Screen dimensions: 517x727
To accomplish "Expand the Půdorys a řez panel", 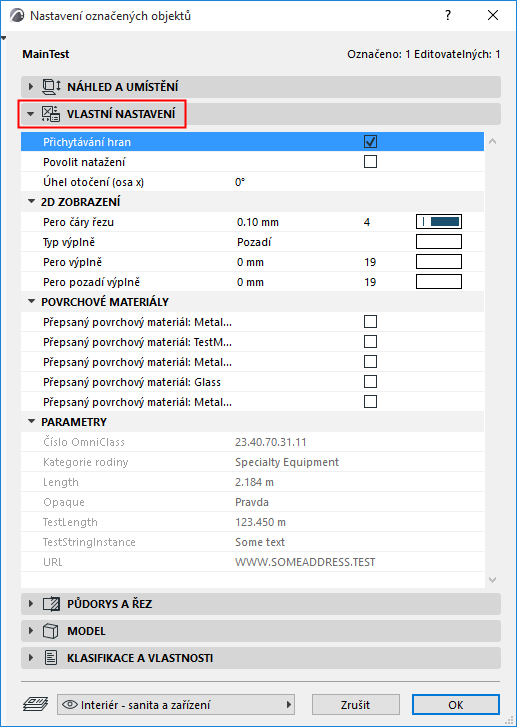I will click(x=31, y=604).
